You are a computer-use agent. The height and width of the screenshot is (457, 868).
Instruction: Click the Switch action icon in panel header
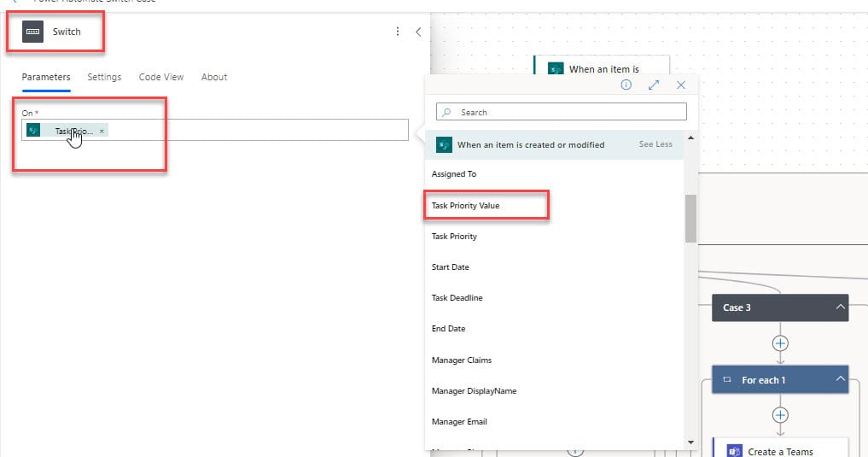[32, 32]
